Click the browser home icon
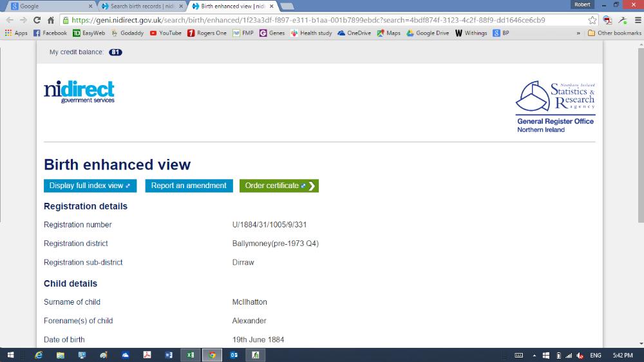This screenshot has height=362, width=644. tap(50, 20)
